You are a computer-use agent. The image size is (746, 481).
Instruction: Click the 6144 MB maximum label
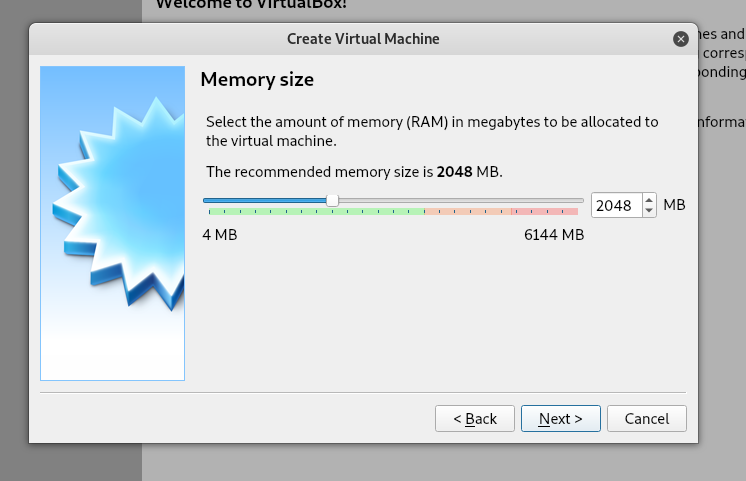pyautogui.click(x=553, y=235)
